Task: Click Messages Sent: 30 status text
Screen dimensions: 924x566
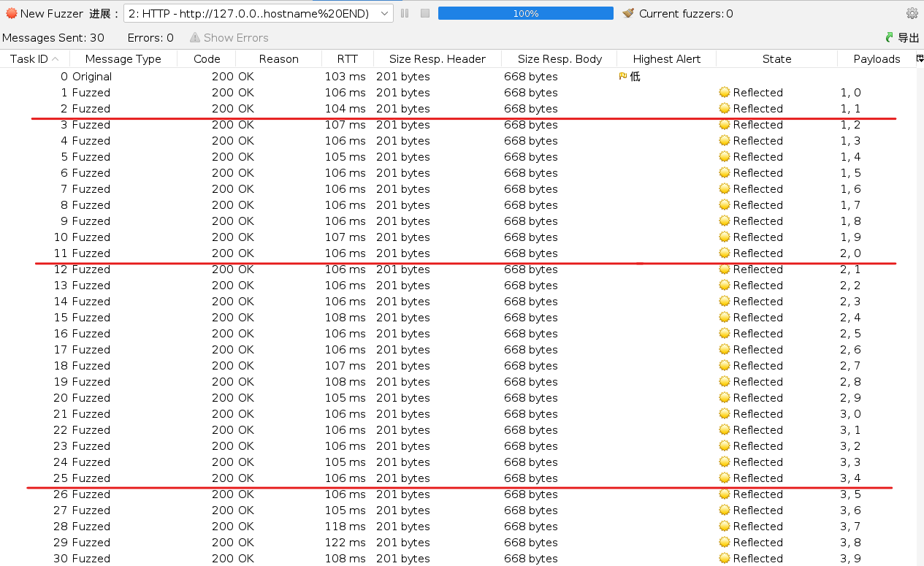Action: [x=53, y=37]
